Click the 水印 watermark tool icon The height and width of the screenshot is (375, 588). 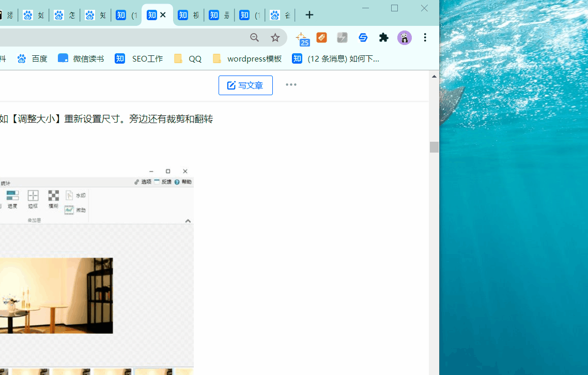[x=69, y=195]
